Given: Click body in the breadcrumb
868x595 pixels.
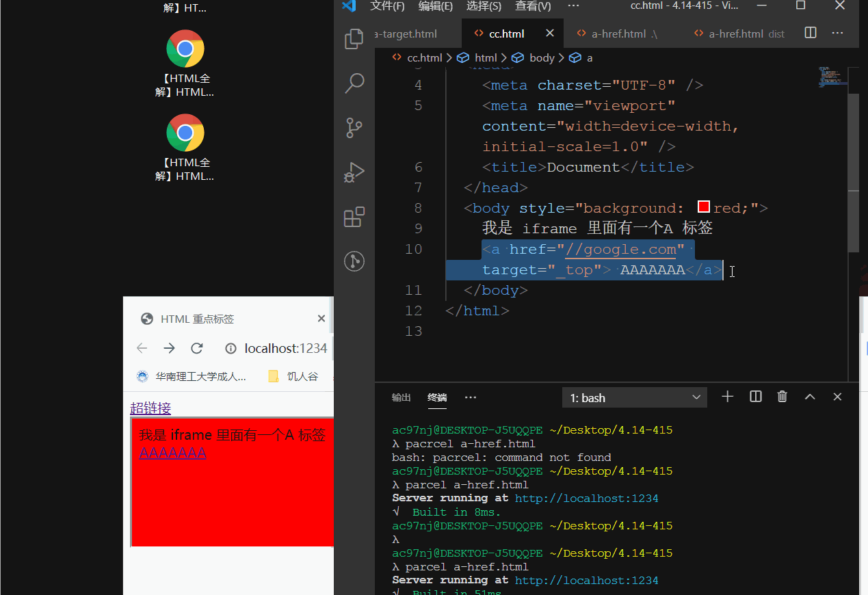Looking at the screenshot, I should [542, 57].
